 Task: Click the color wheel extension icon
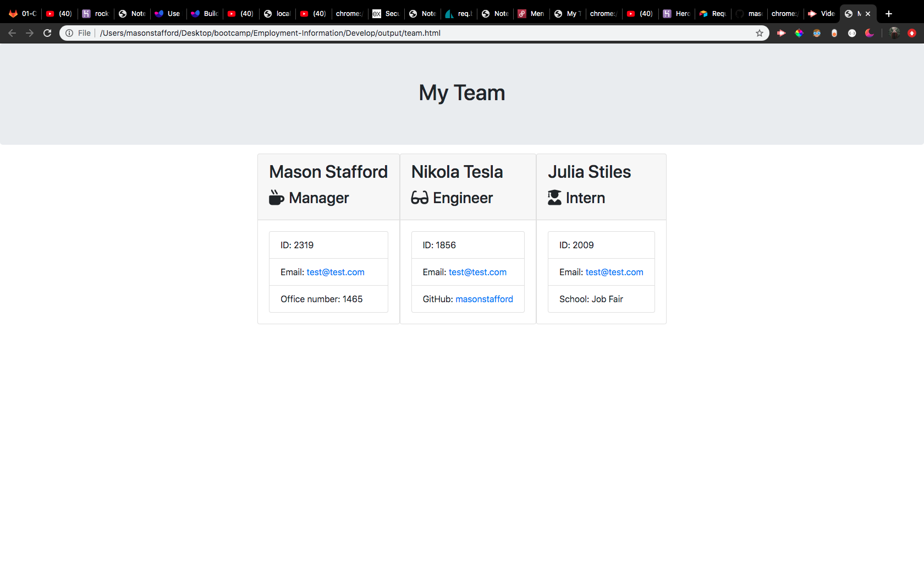pyautogui.click(x=799, y=33)
